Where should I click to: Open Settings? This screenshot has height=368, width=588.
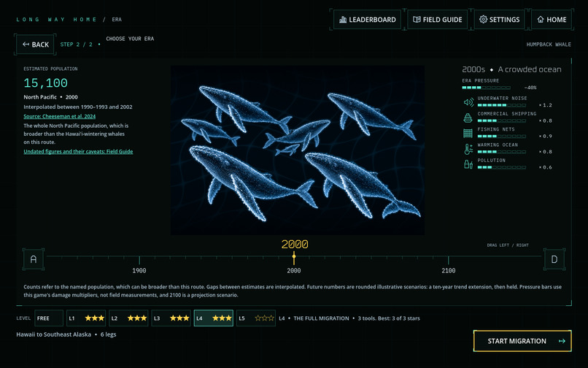(x=499, y=20)
